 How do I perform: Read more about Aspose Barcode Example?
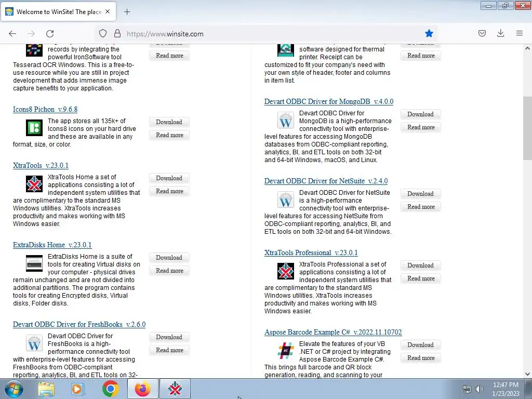point(421,358)
